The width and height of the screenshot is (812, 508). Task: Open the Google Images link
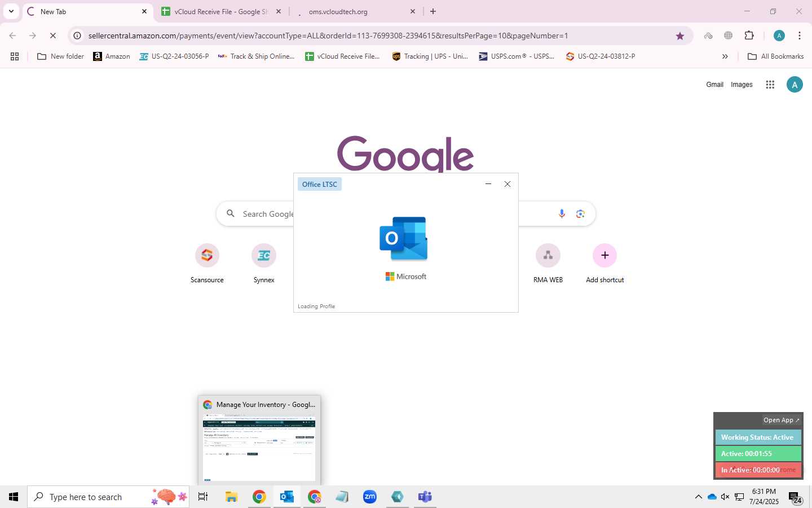click(742, 85)
